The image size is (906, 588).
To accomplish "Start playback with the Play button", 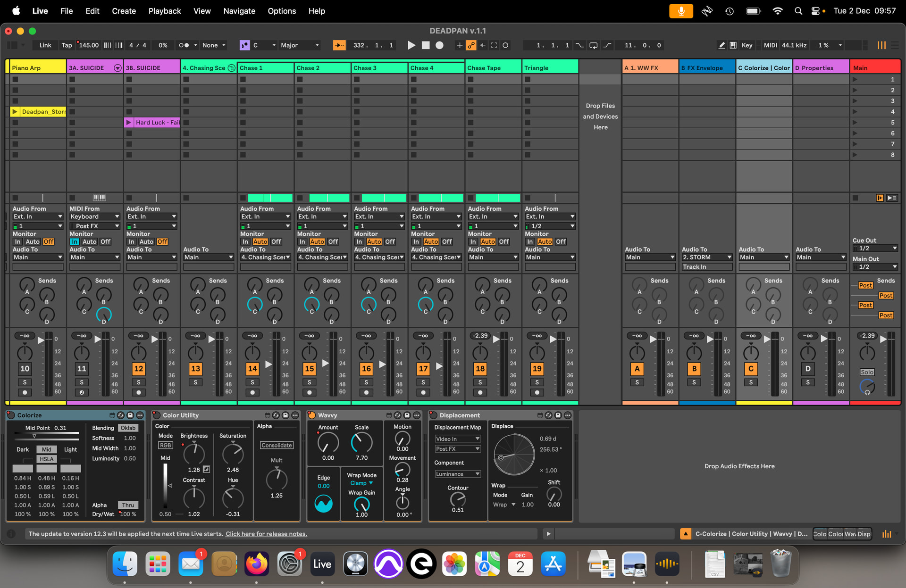I will [x=411, y=45].
